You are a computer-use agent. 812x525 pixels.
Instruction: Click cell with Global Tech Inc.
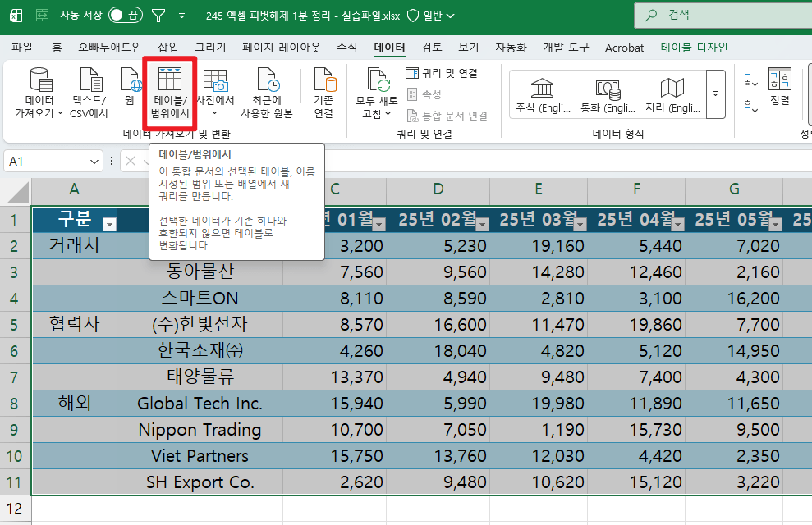pos(200,403)
